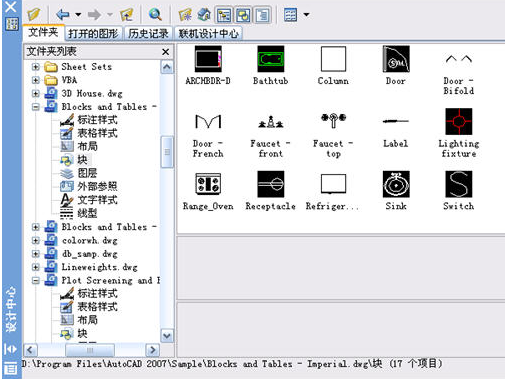Switch to the 联机设计中心 tab
Viewport: 505px width, 379px height.
(x=208, y=33)
